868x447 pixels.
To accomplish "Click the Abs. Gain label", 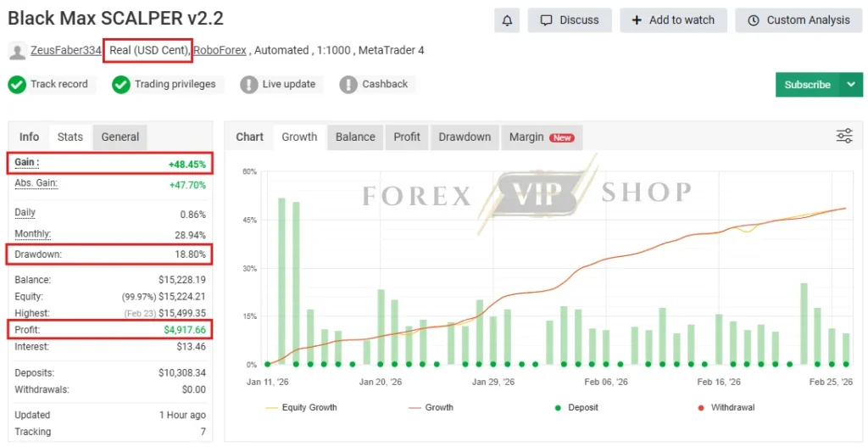I will click(36, 183).
